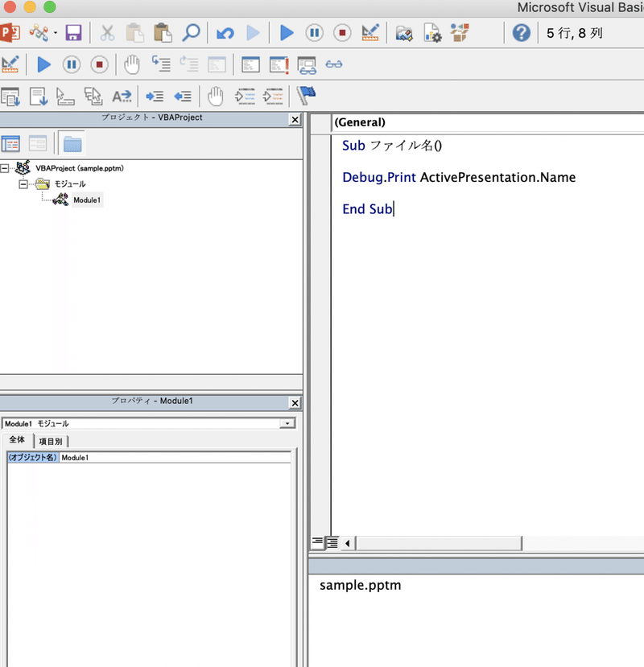Open the Locals Window icon

coord(250,64)
